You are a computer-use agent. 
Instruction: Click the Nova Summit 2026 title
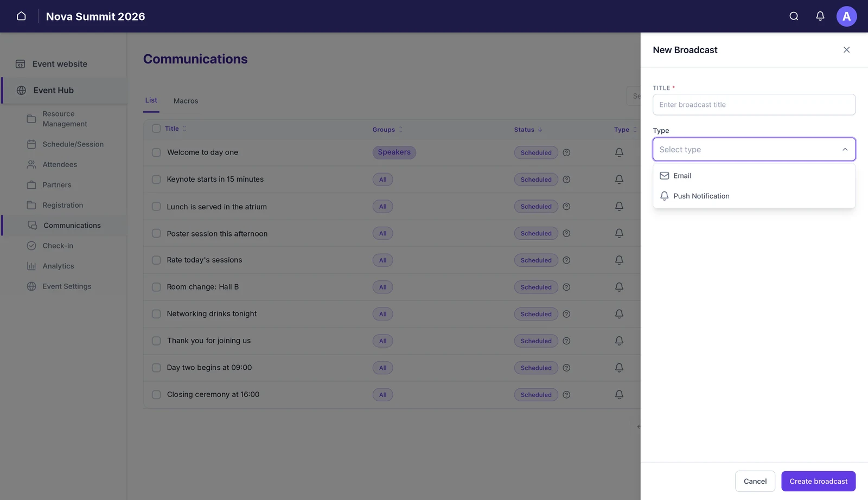click(x=95, y=16)
